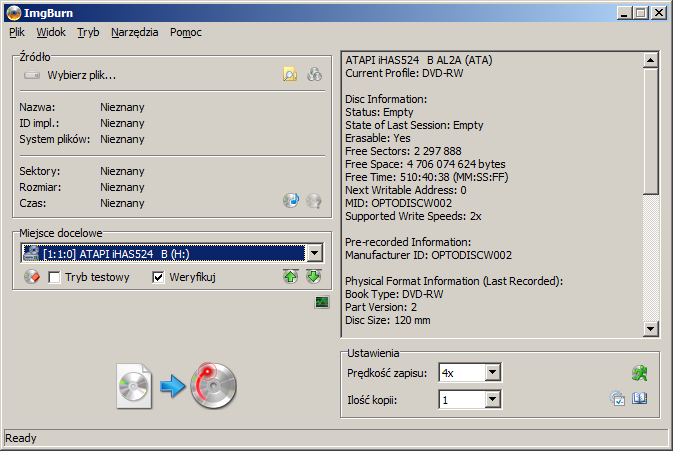Uncheck the Weryfikuj checkbox
The height and width of the screenshot is (451, 673).
click(x=158, y=278)
